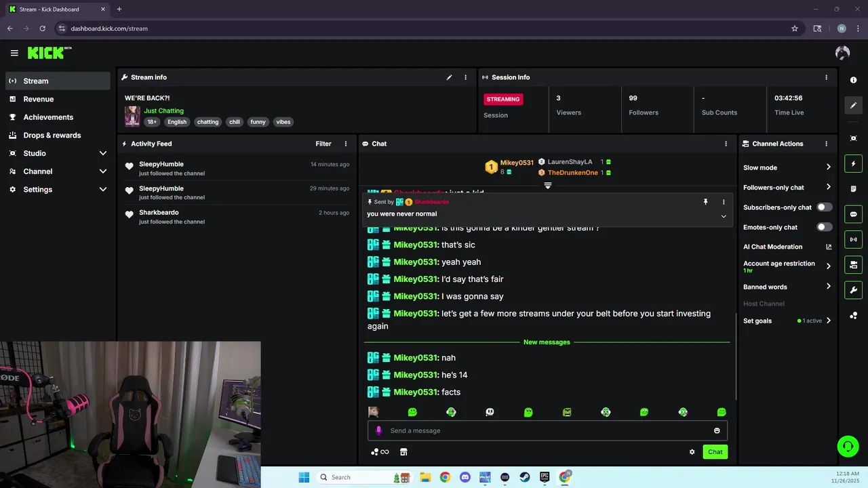Viewport: 868px width, 488px height.
Task: Open Chat panel three-dot menu
Action: 726,144
